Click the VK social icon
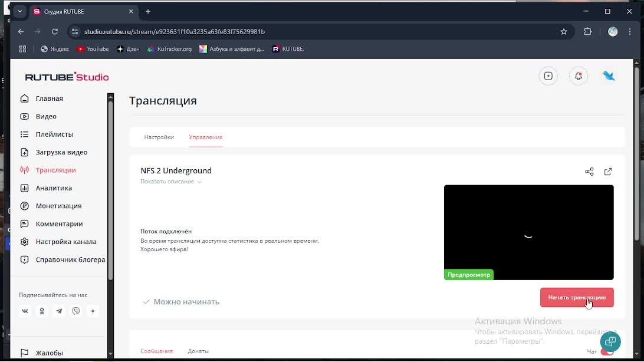The image size is (644, 362). pyautogui.click(x=25, y=311)
